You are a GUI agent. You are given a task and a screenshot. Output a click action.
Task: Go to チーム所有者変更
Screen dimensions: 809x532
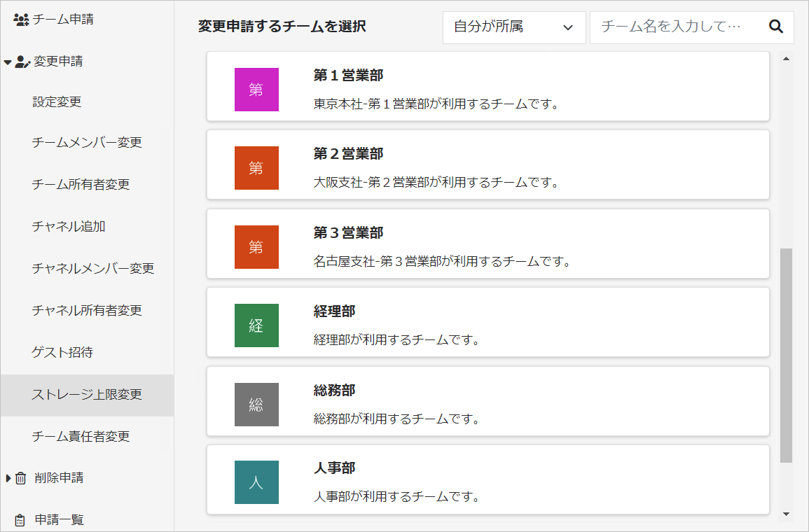(x=81, y=185)
